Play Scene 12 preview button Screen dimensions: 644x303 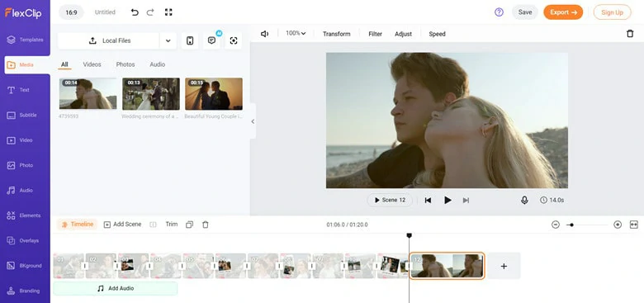point(390,200)
